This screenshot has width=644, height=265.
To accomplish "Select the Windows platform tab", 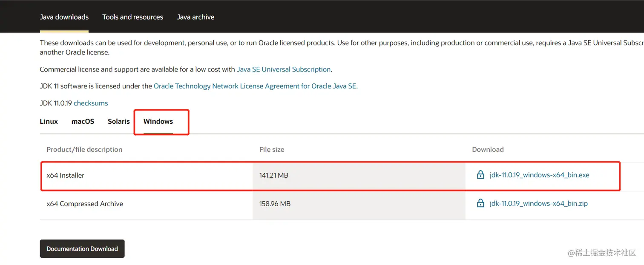I will pyautogui.click(x=158, y=121).
